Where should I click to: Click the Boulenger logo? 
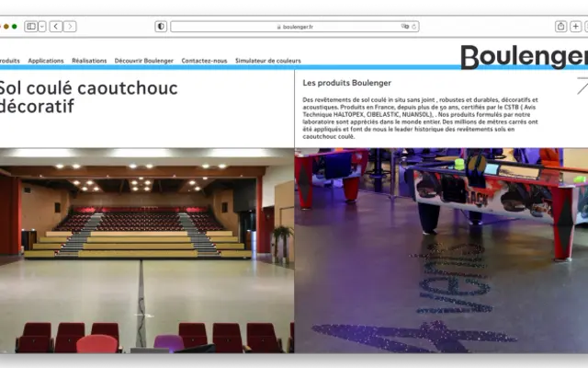click(525, 57)
